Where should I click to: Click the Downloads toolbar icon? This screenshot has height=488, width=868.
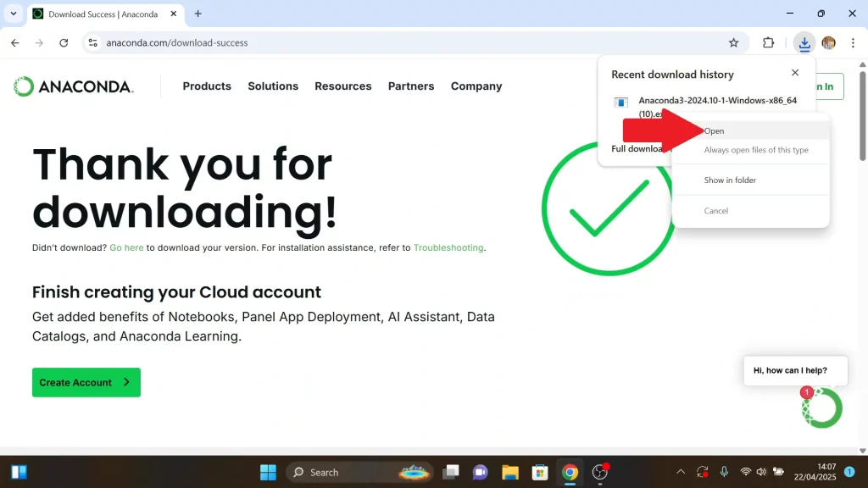(x=804, y=42)
